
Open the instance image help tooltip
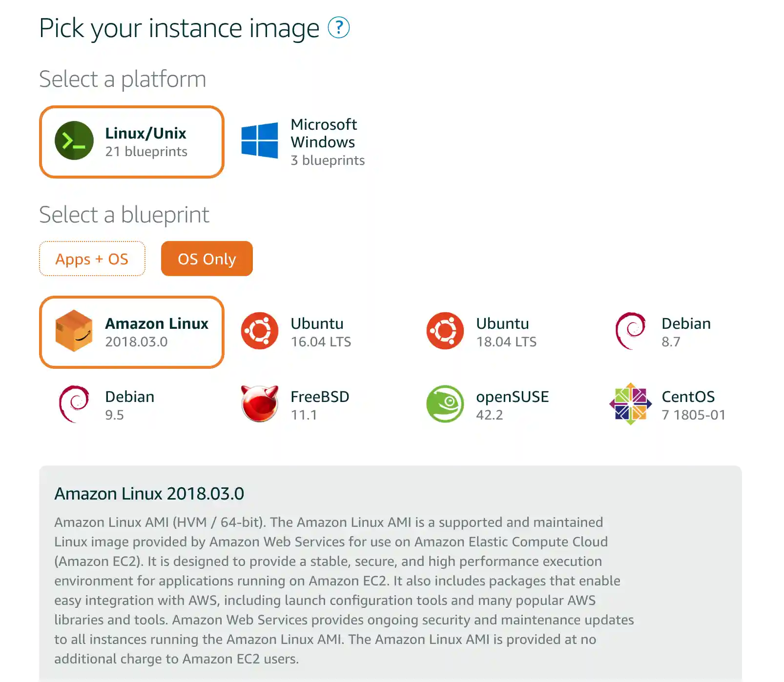tap(340, 28)
